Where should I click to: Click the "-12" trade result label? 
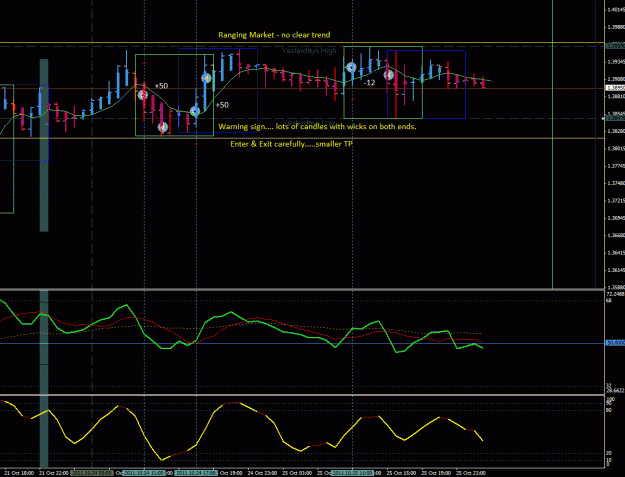click(369, 83)
